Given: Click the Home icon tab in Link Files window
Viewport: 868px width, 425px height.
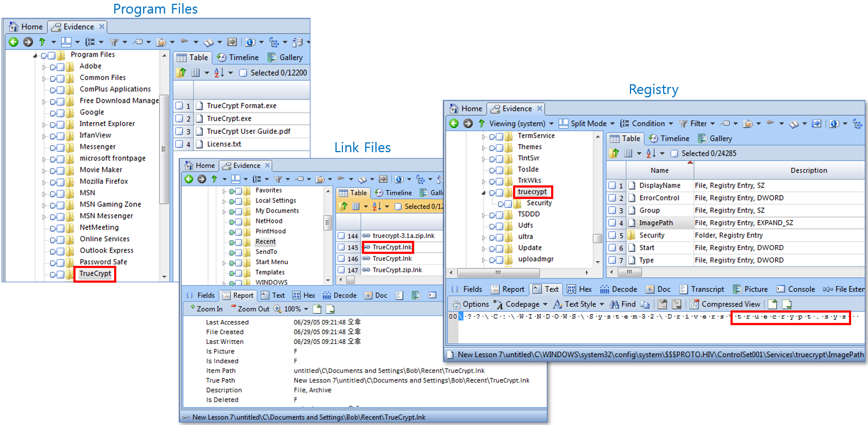Looking at the screenshot, I should coord(189,165).
